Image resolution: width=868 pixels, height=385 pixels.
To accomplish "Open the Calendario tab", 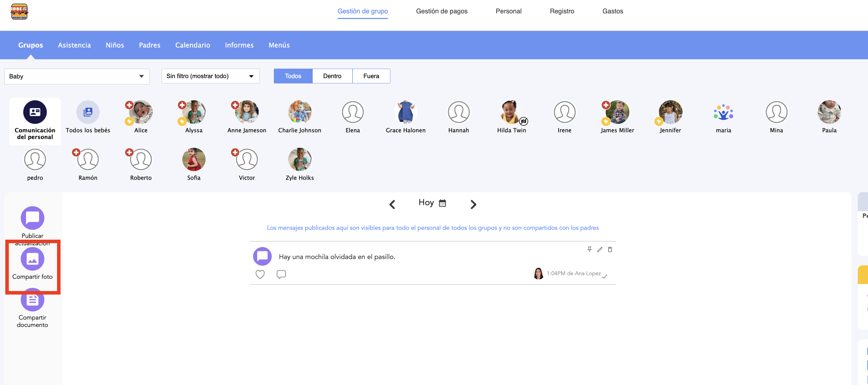I will point(193,45).
